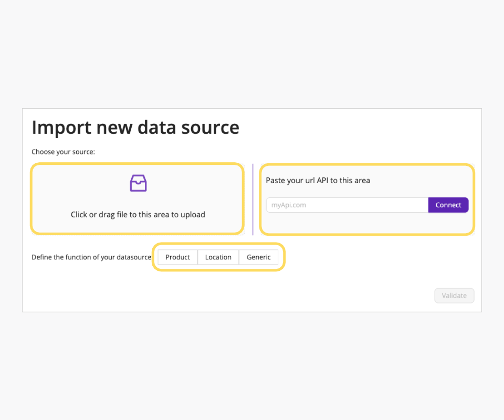Viewport: 504px width, 420px height.
Task: Click the 'Paste your url API' label
Action: [x=318, y=181]
